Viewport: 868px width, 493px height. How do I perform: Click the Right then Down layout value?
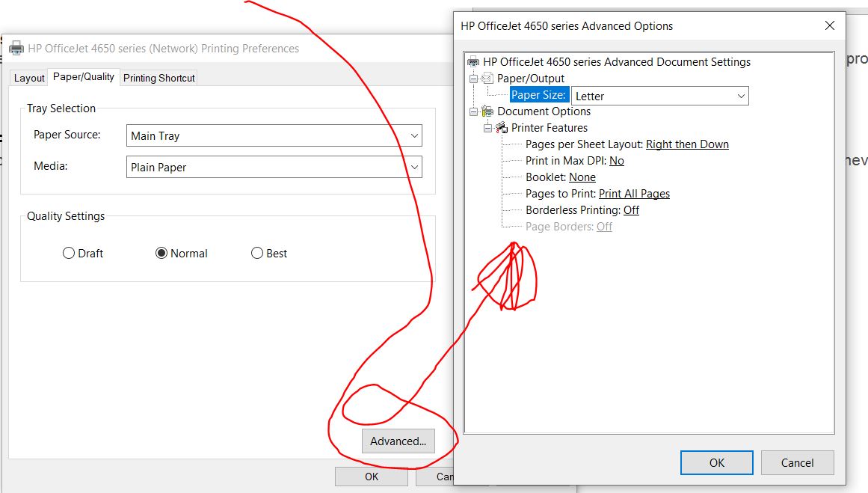(x=687, y=144)
